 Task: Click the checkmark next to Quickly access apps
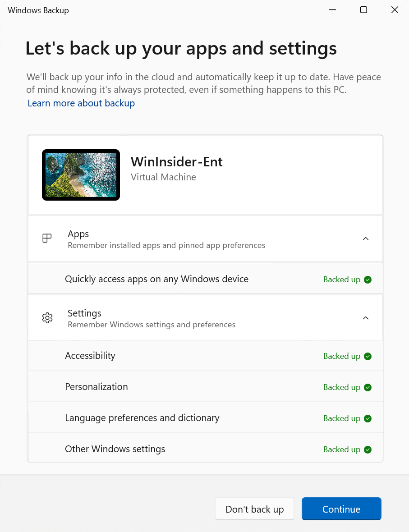click(368, 280)
